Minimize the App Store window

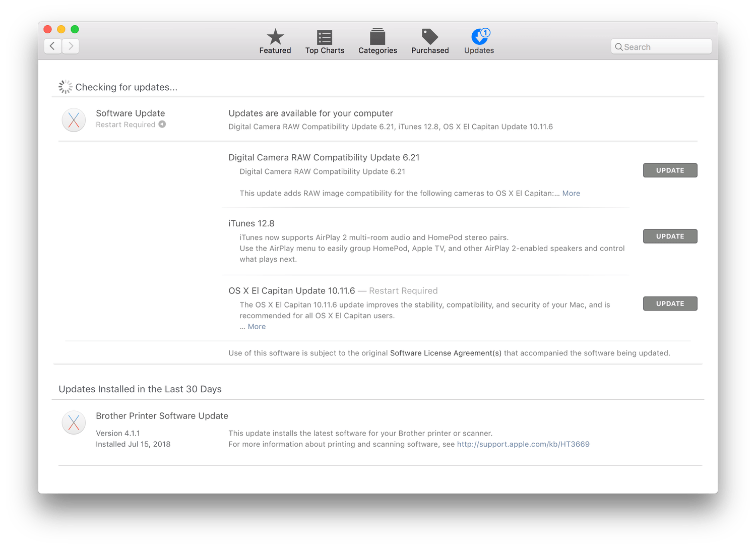point(61,29)
